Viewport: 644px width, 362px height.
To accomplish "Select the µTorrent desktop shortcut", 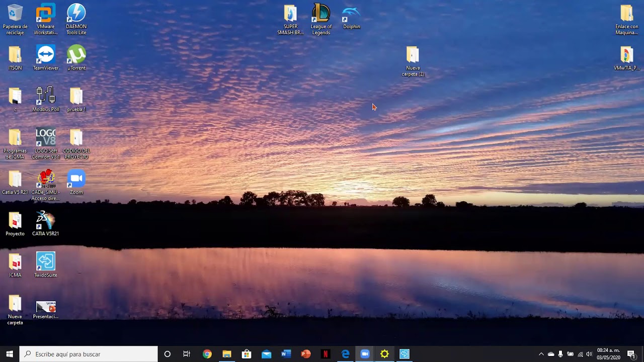I will coord(76,58).
